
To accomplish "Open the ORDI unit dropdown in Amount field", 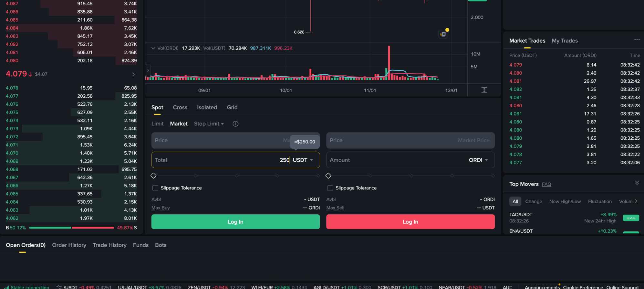I will click(478, 160).
